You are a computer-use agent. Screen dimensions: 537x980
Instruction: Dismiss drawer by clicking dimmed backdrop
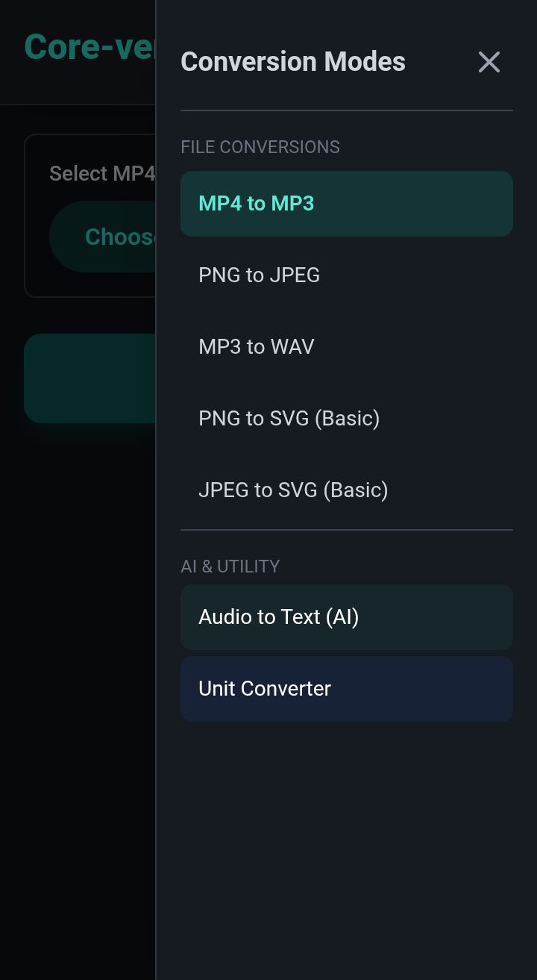pyautogui.click(x=75, y=672)
